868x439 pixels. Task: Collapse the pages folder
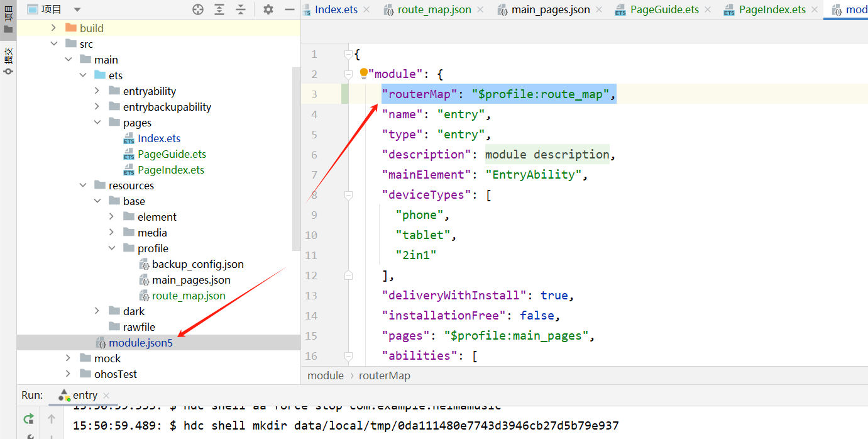tap(97, 123)
